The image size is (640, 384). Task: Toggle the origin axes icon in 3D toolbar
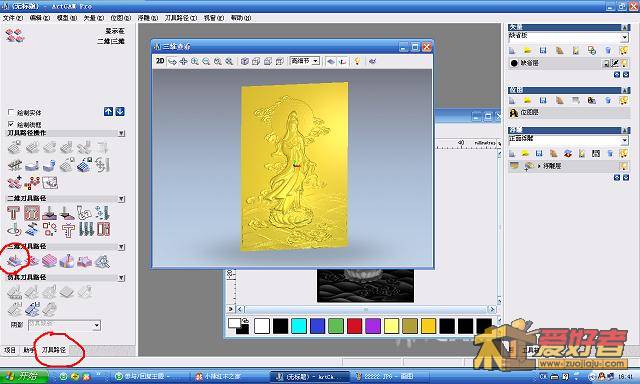[343, 61]
